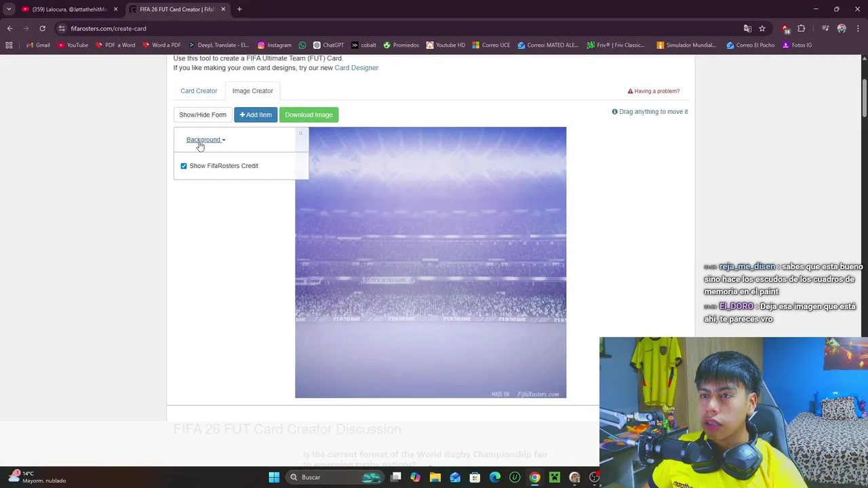Screen dimensions: 868x488
Task: Open the WhatsApp bookmark icon
Action: coord(302,45)
